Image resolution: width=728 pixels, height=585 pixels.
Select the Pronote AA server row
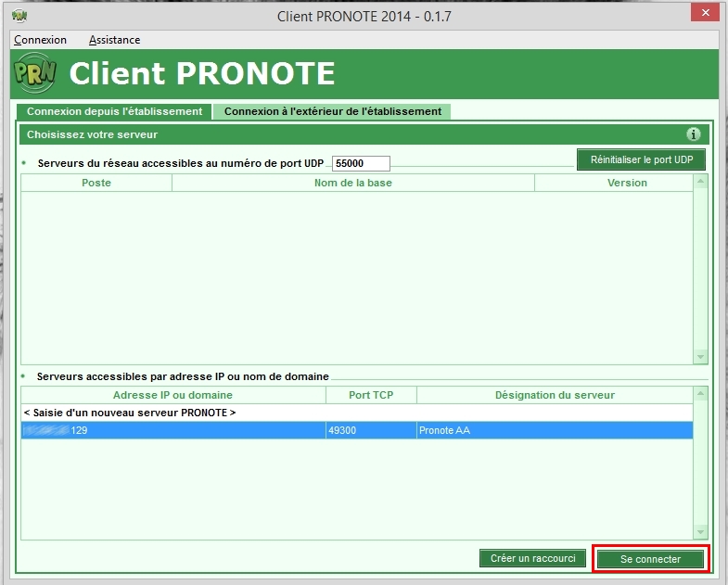click(x=357, y=430)
